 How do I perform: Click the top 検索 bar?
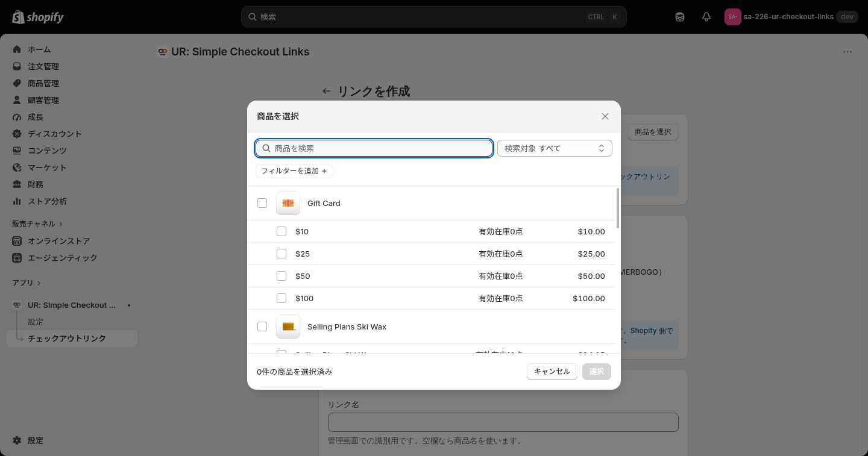pos(434,17)
